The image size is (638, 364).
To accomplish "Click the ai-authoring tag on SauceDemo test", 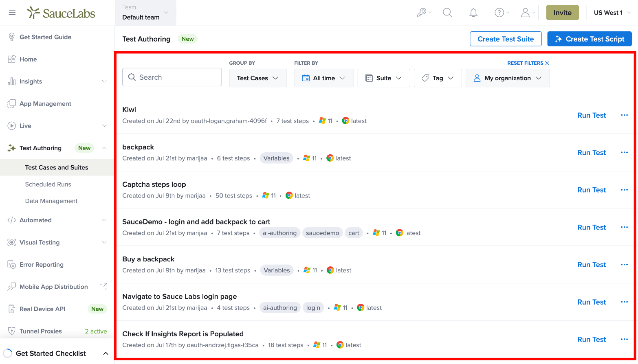I will tap(280, 233).
